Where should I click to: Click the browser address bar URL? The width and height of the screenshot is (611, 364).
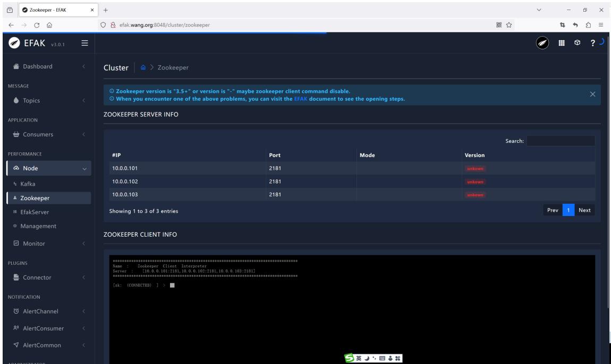pos(165,25)
